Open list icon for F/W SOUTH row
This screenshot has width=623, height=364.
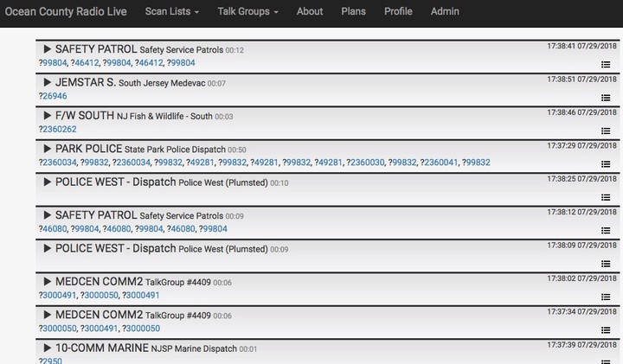pos(606,131)
